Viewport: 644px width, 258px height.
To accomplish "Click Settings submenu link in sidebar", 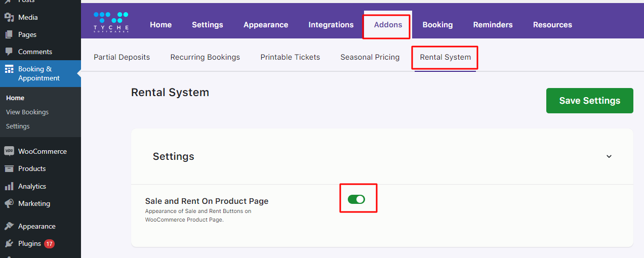I will (18, 126).
